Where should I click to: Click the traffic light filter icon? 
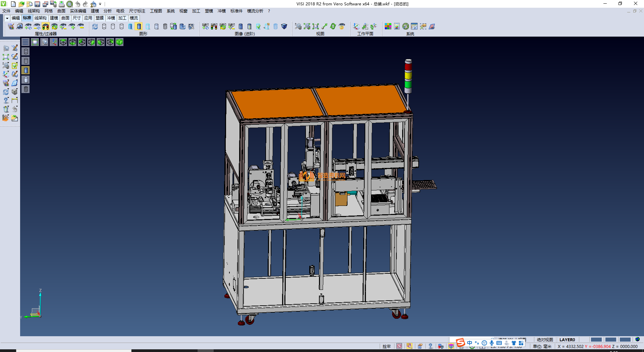(46, 27)
